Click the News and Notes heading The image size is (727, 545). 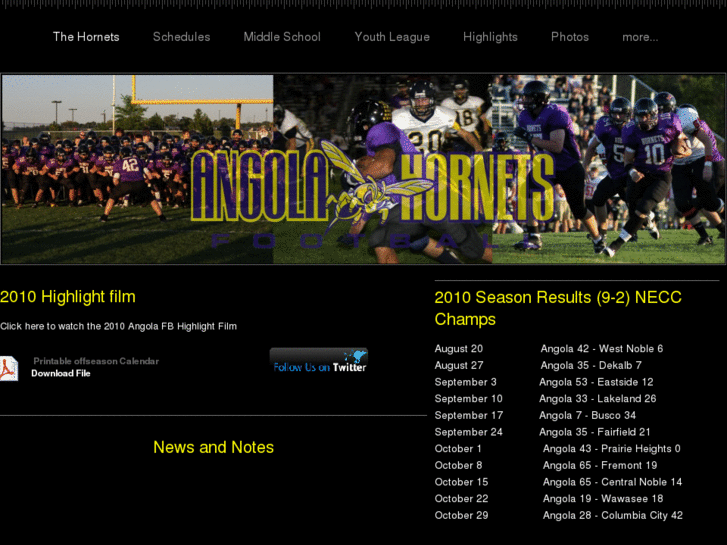click(x=213, y=447)
